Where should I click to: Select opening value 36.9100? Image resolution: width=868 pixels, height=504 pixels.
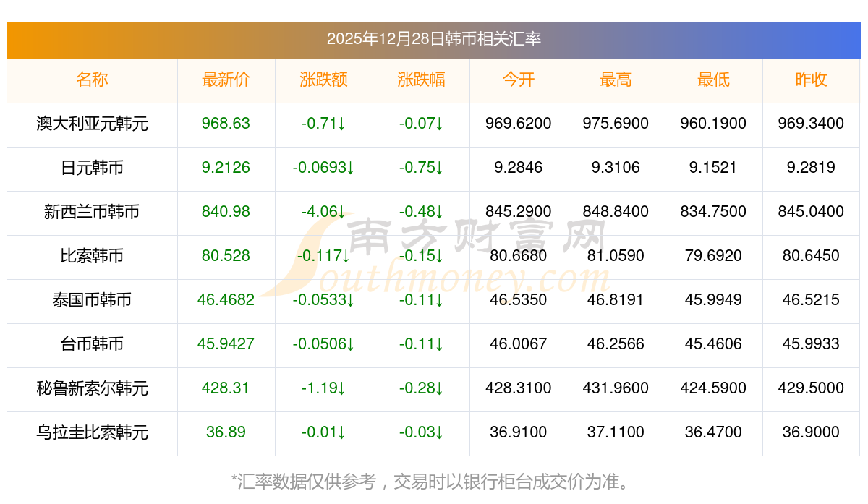point(519,432)
